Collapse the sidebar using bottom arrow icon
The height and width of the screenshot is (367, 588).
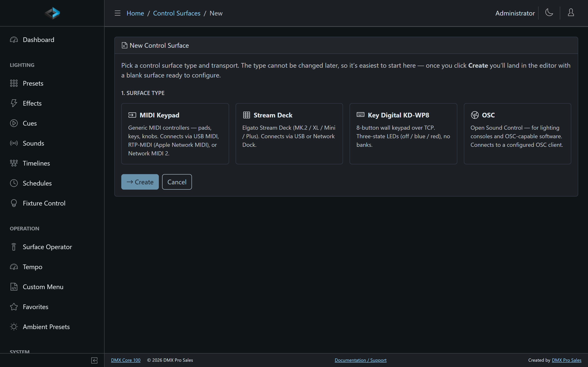click(x=94, y=360)
